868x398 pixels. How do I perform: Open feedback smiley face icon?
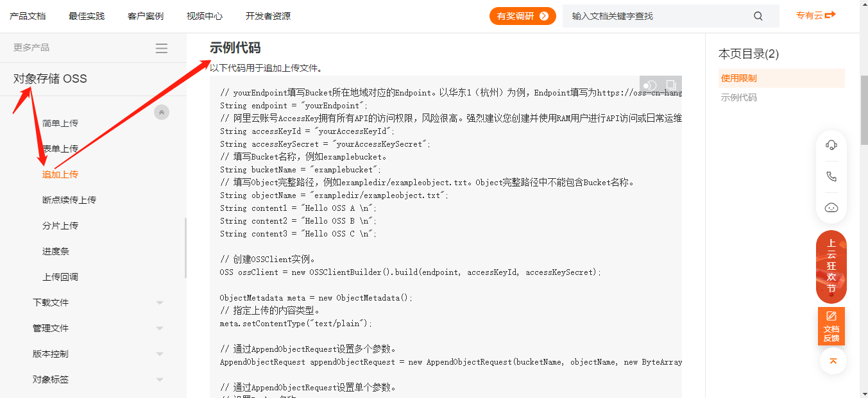pos(831,208)
